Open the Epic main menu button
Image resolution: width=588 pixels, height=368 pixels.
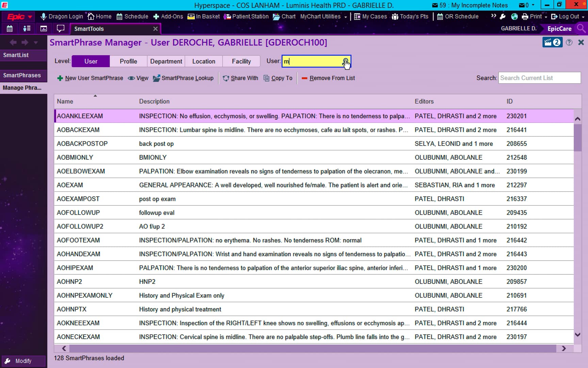(x=19, y=16)
